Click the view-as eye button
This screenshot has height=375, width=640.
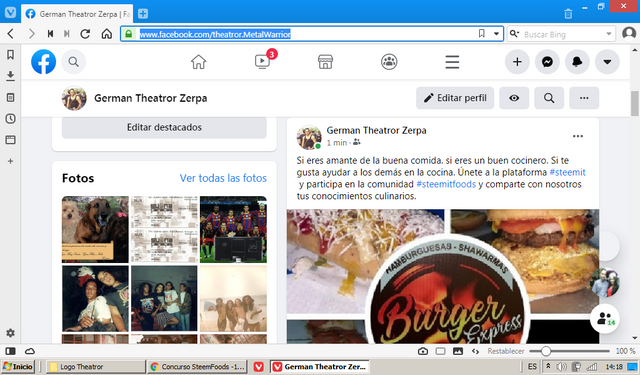[x=514, y=98]
